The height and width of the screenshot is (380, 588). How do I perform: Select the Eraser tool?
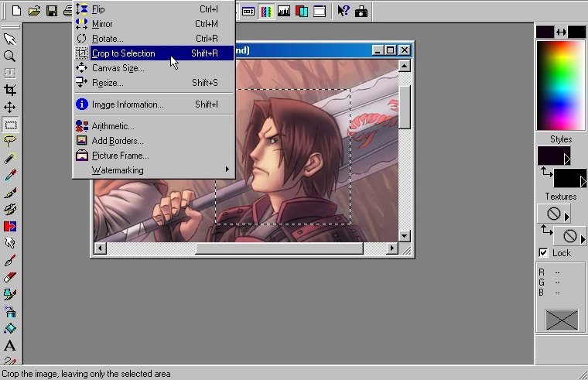tap(10, 277)
